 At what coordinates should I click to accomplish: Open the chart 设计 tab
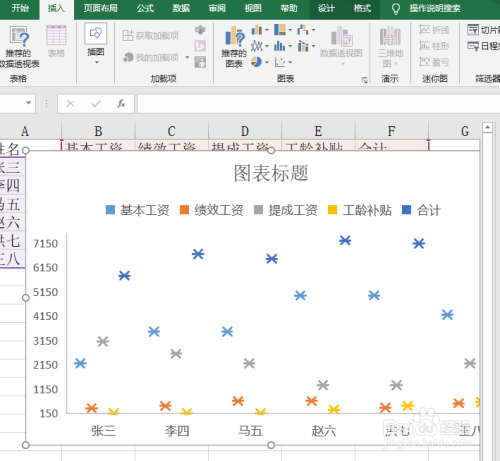point(326,8)
